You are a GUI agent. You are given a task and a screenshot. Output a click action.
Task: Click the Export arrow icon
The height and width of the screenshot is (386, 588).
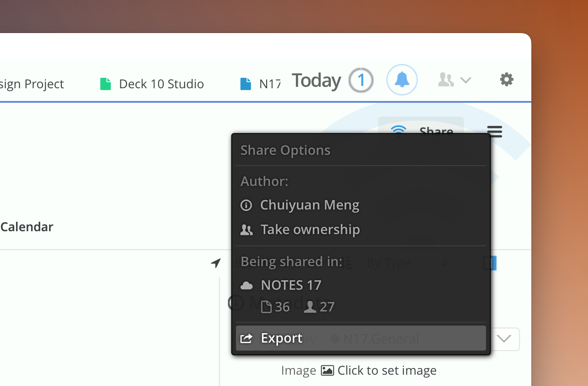pyautogui.click(x=246, y=338)
